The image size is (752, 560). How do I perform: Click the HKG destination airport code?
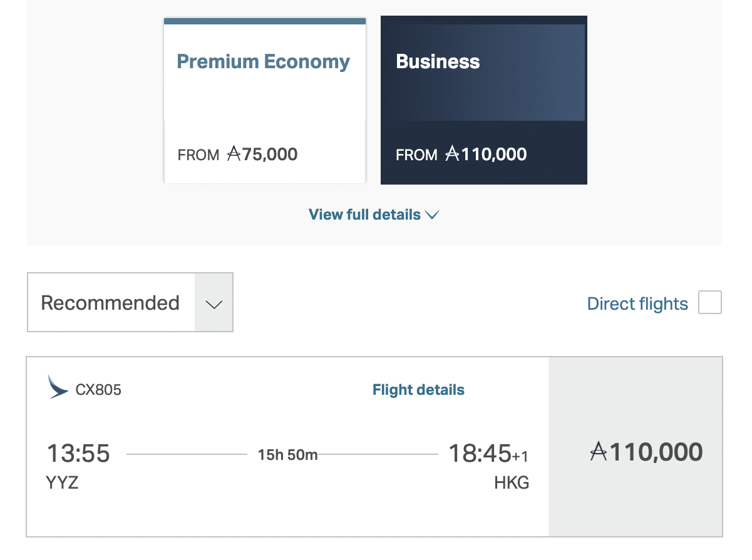[511, 483]
